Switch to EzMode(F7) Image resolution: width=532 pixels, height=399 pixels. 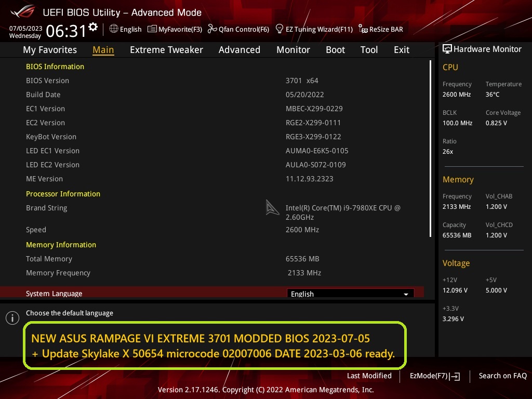pyautogui.click(x=434, y=376)
